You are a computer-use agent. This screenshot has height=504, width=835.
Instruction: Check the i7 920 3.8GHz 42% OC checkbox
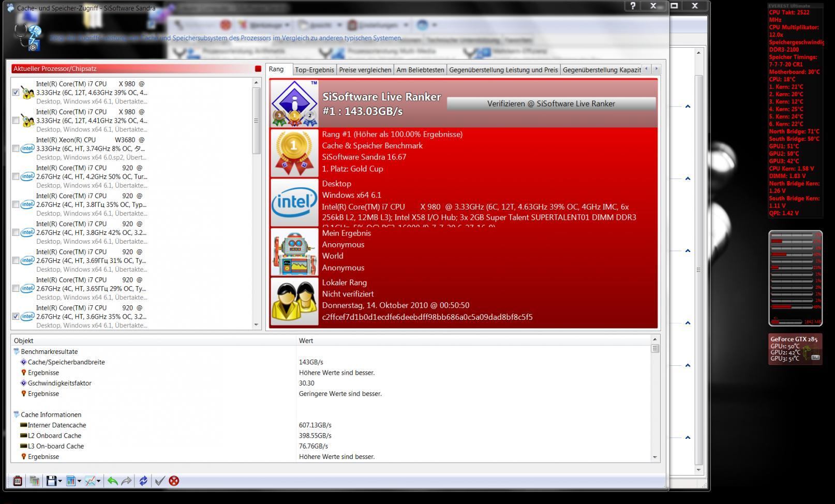(16, 232)
